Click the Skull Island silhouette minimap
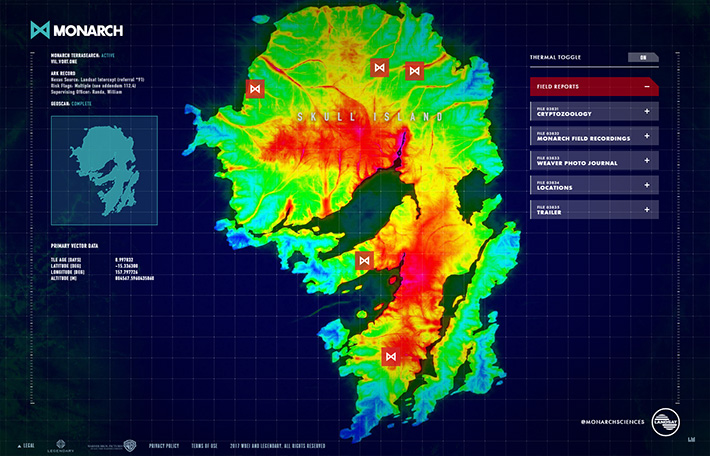This screenshot has height=456, width=710. (x=104, y=170)
